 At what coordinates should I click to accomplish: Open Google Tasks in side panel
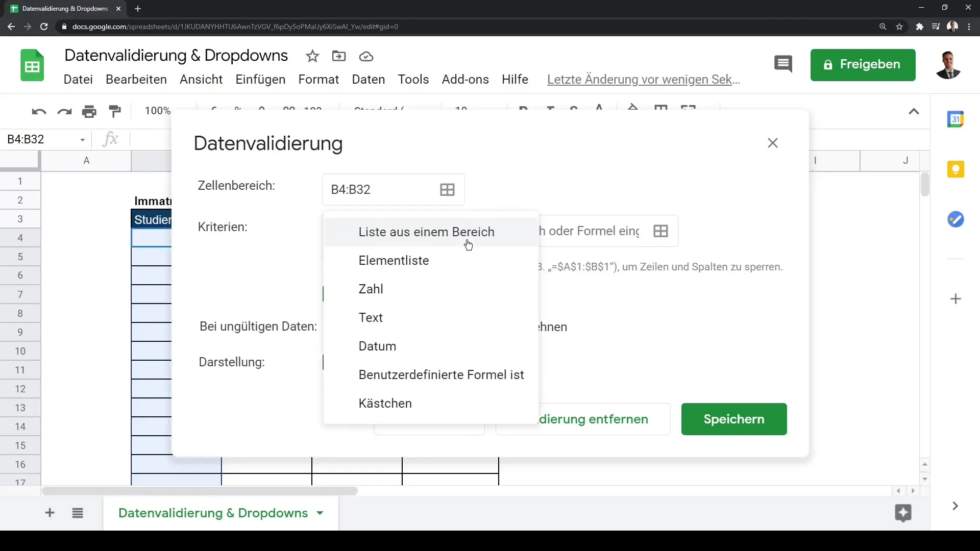click(x=955, y=219)
